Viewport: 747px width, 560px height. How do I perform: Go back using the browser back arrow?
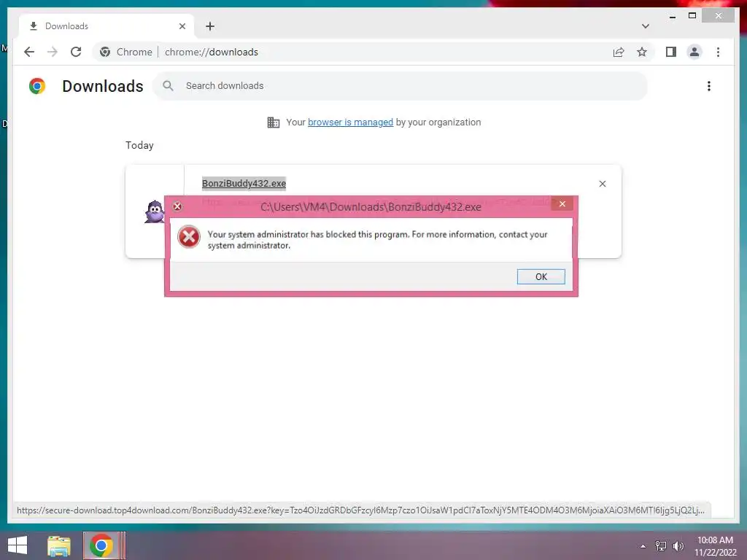29,52
